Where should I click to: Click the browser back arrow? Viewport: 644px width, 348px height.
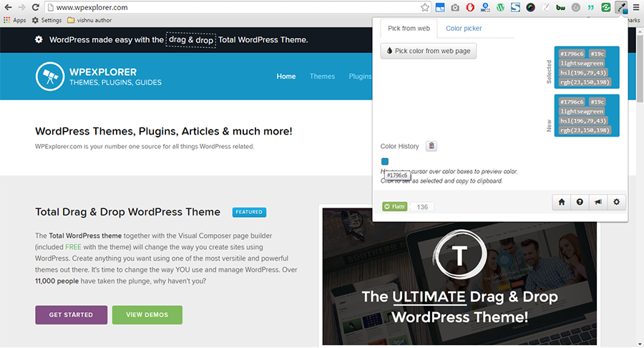[x=8, y=7]
